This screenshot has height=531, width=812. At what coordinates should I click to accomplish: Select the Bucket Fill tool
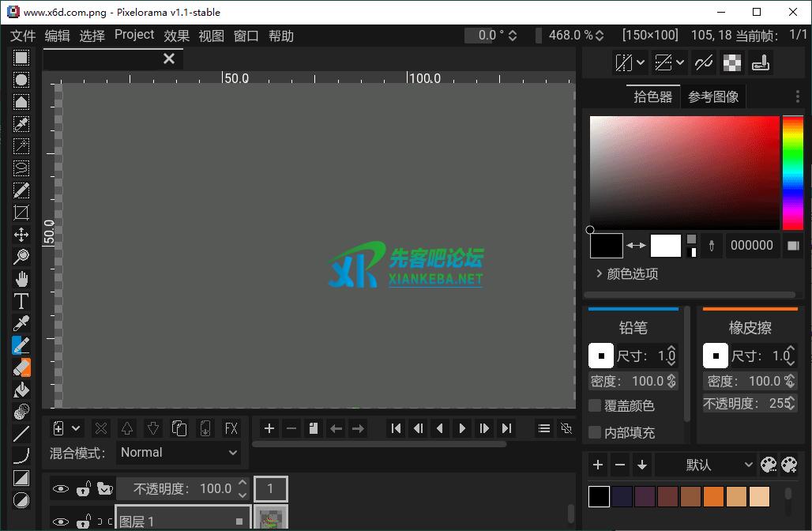(x=21, y=389)
